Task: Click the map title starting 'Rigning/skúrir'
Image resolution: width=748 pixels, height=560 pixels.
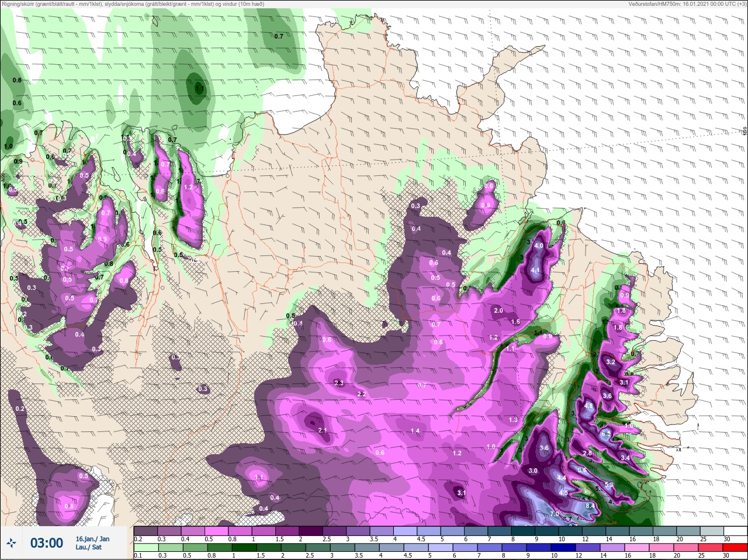Action: pyautogui.click(x=133, y=4)
